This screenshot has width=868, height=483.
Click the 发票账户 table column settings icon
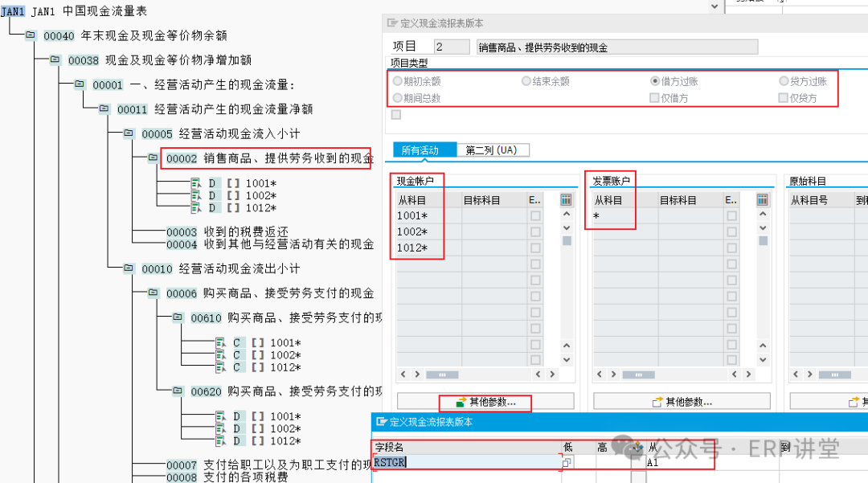[763, 200]
